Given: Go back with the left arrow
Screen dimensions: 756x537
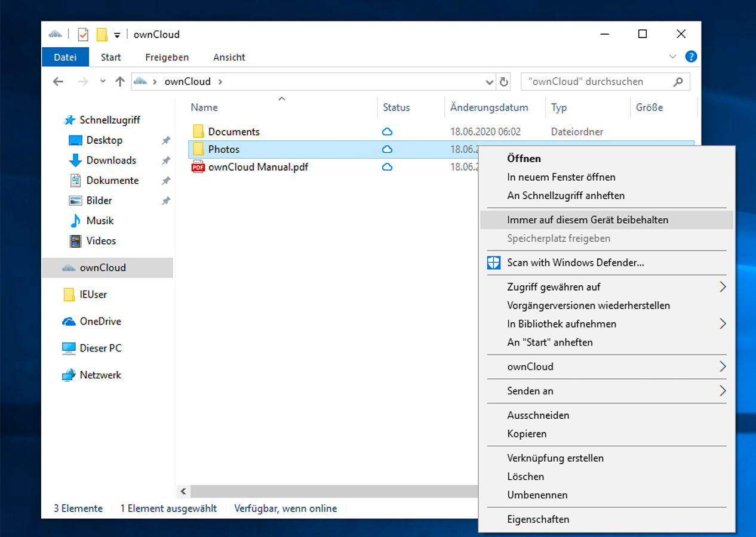Looking at the screenshot, I should coord(58,82).
